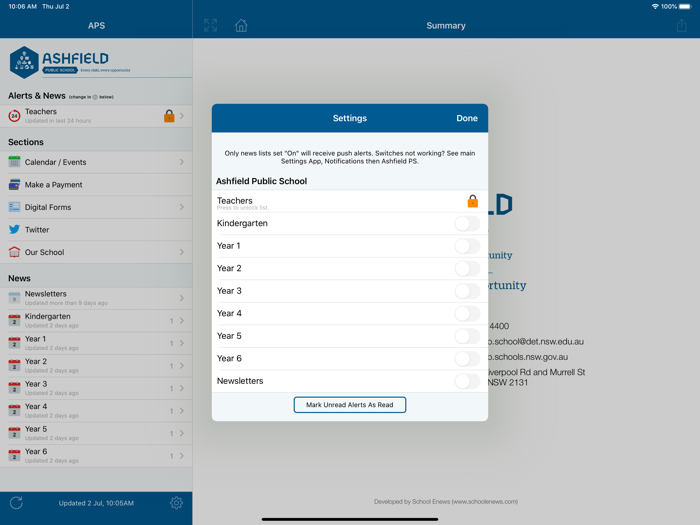This screenshot has height=525, width=700.
Task: Switch on Year 4 alerts
Action: (x=467, y=313)
